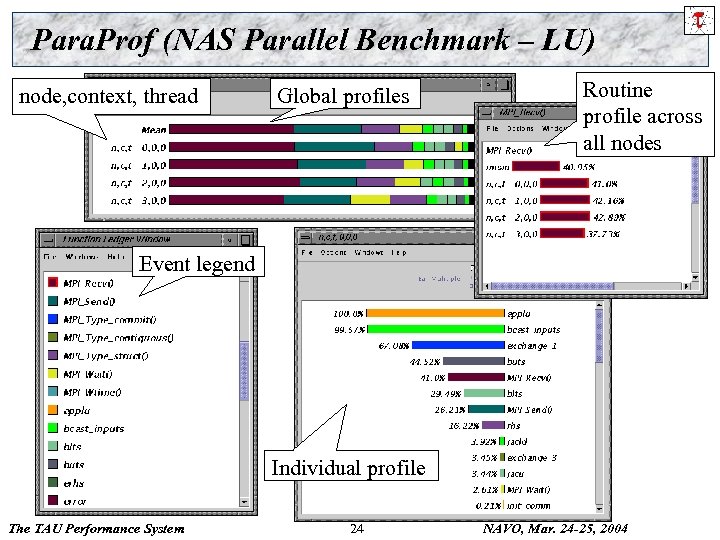
Task: Click the blts 29.49% bar
Action: point(484,394)
